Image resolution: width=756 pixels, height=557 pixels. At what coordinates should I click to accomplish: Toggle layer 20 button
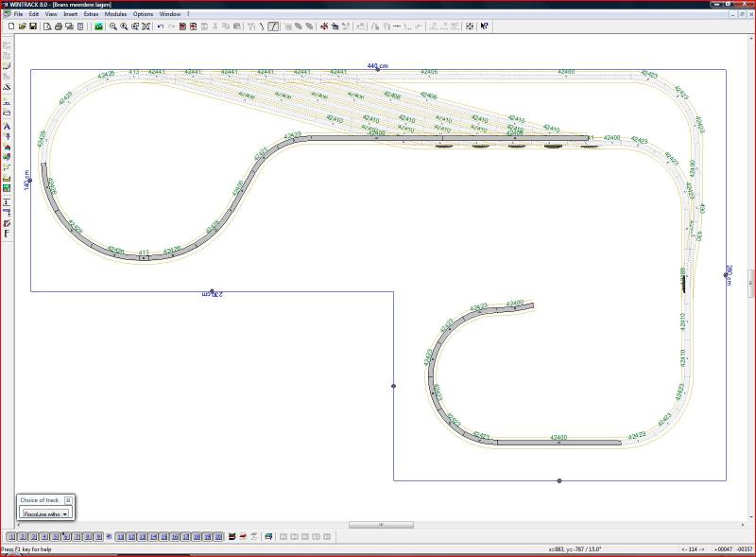tap(218, 537)
